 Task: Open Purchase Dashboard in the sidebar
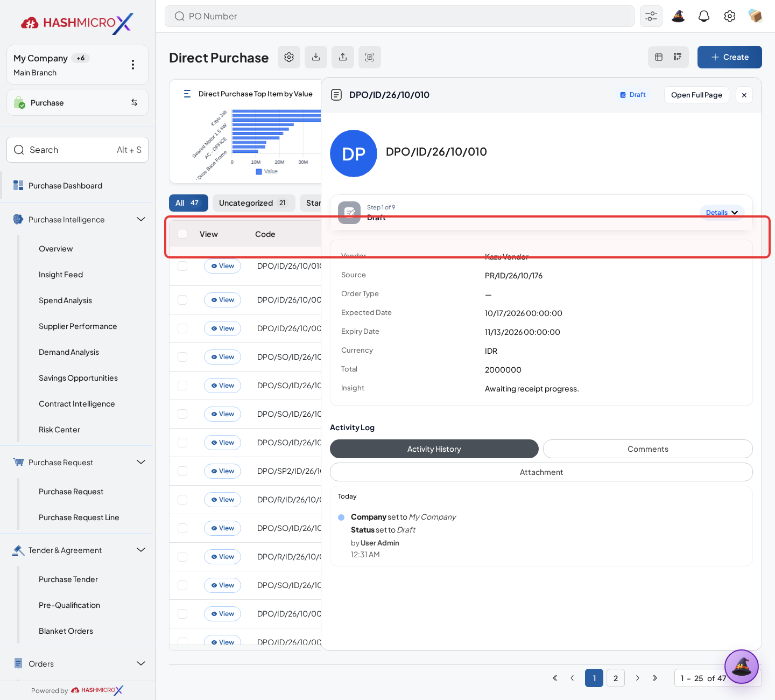(x=65, y=186)
